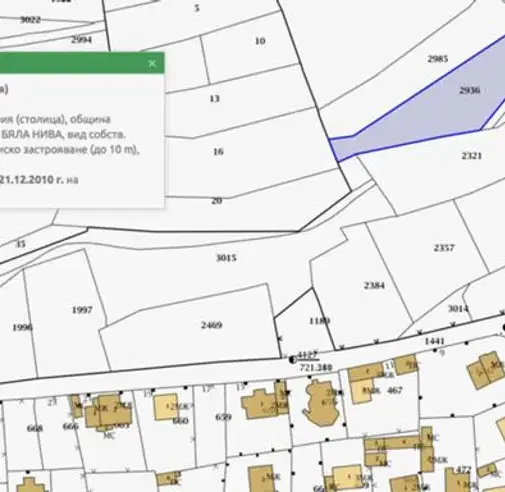Click the geodetic point marker 4127
505x492 pixels.
click(x=292, y=360)
